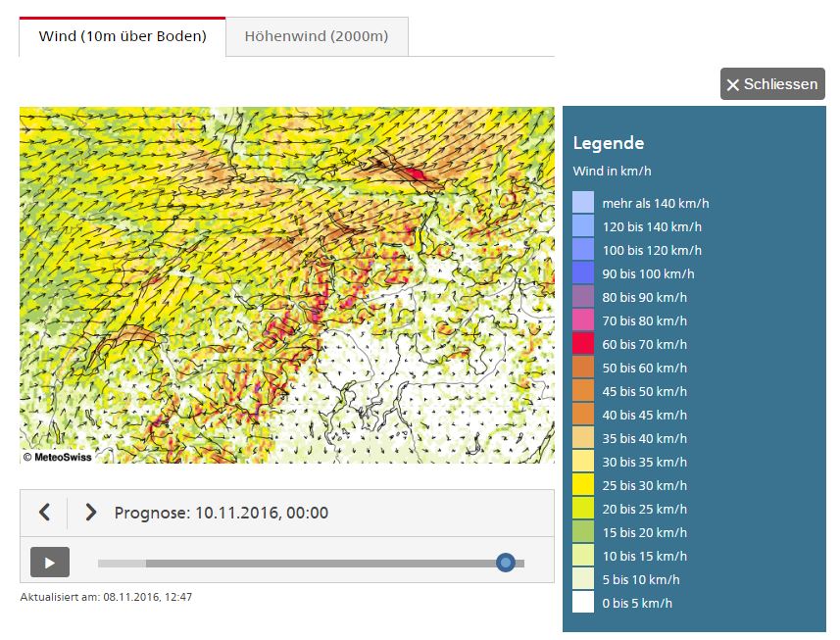Click the Prognose date and time text
This screenshot has height=640, width=840.
click(222, 513)
